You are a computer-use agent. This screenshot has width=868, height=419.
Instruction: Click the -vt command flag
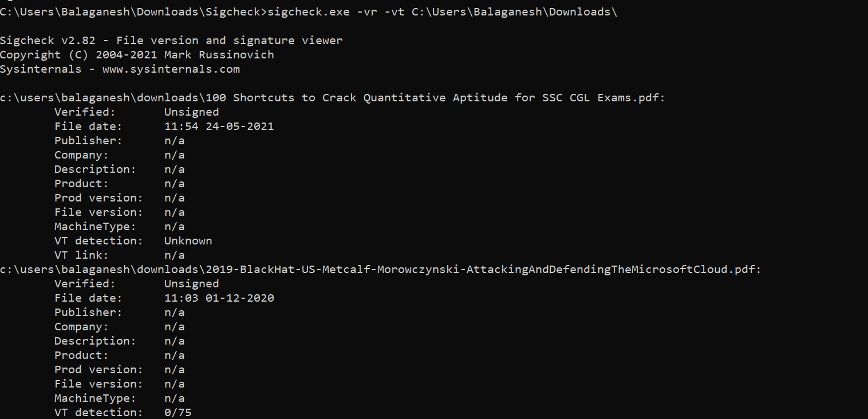tap(394, 12)
